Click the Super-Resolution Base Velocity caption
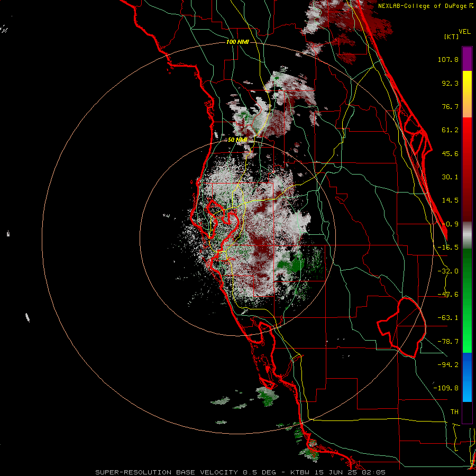 (x=241, y=472)
